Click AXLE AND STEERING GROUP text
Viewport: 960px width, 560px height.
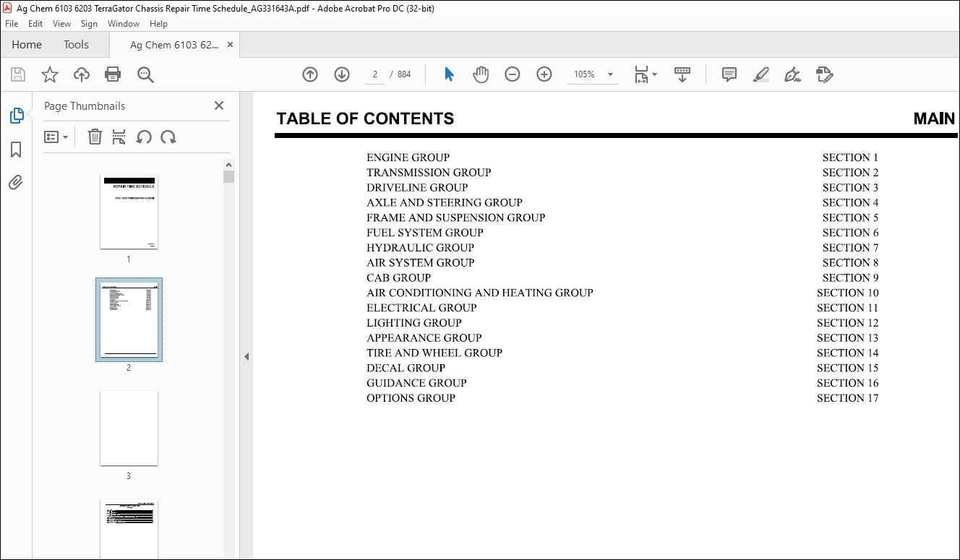445,203
